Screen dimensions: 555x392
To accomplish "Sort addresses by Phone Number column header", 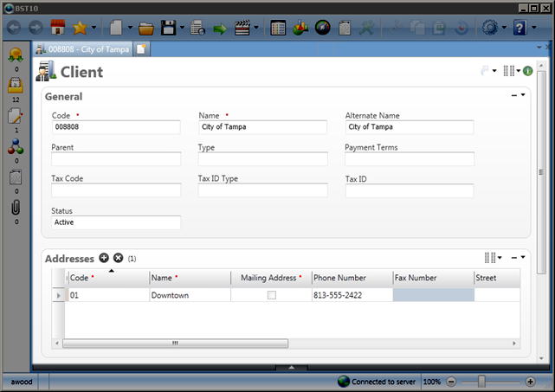I will click(x=352, y=278).
